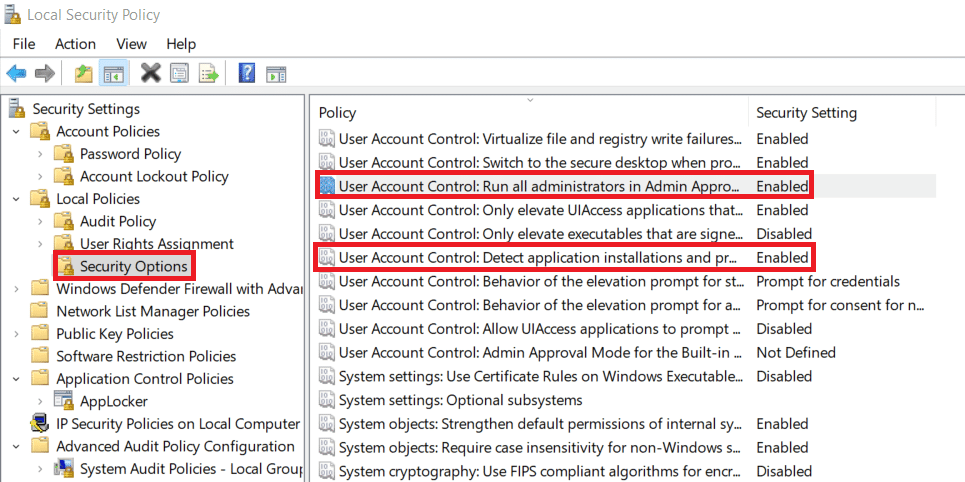Image resolution: width=965 pixels, height=482 pixels.
Task: Expand the AppLocker tree node
Action: pos(40,402)
